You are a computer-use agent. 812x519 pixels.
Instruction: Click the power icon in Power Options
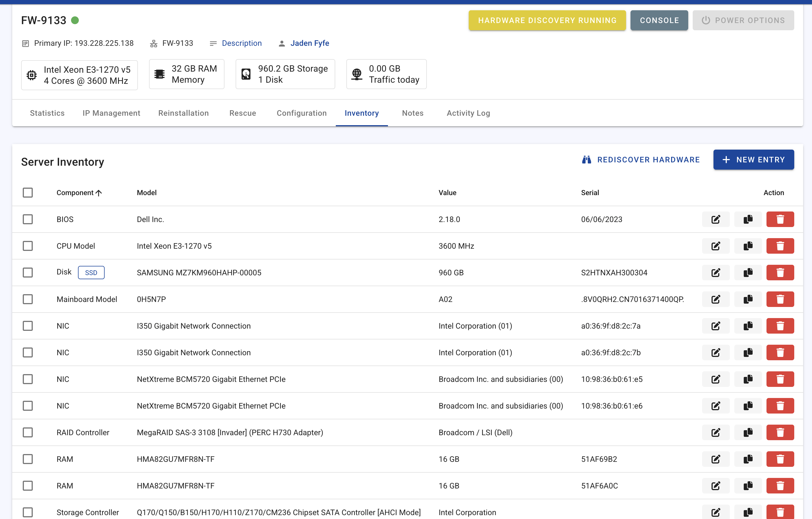[706, 20]
